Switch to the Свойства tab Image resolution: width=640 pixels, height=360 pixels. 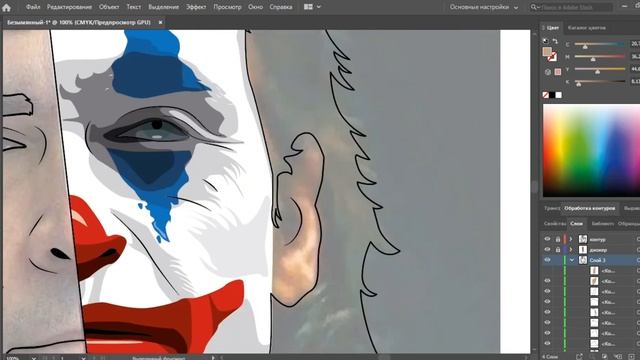click(554, 224)
